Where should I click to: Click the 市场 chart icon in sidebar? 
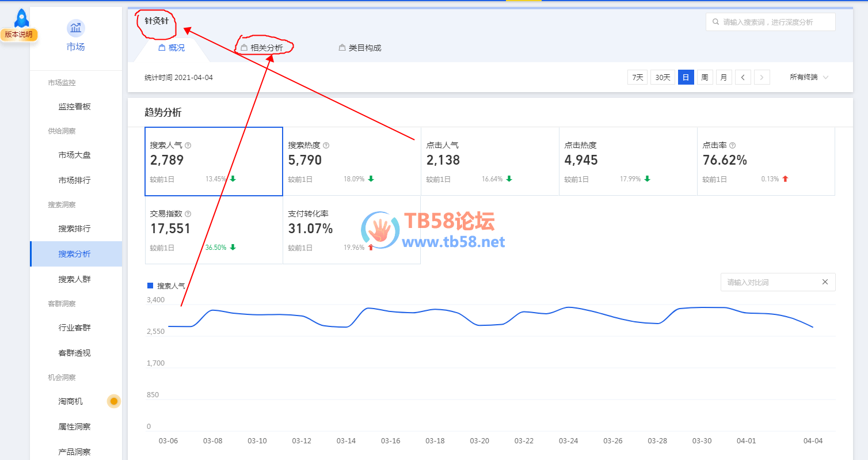[x=75, y=28]
